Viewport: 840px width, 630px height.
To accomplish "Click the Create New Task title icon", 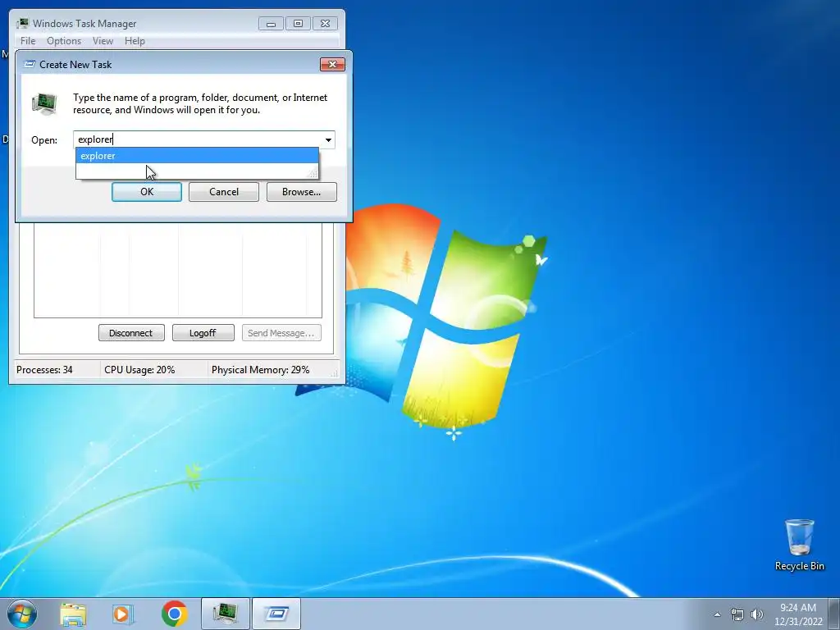I will (30, 64).
